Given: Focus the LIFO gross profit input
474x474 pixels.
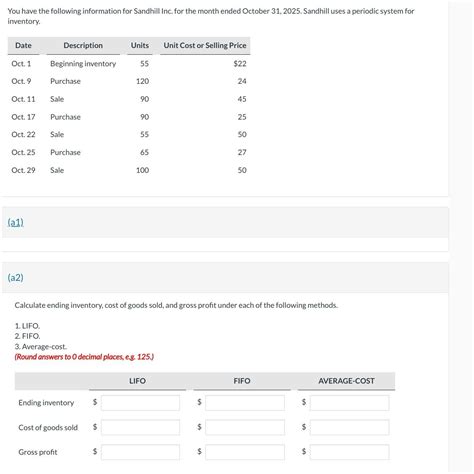Looking at the screenshot, I should pyautogui.click(x=140, y=452).
